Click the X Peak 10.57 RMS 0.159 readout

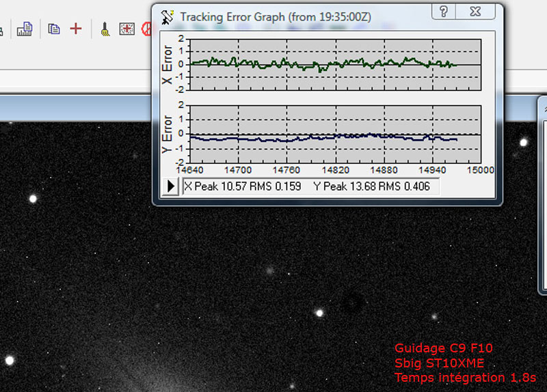coord(243,186)
